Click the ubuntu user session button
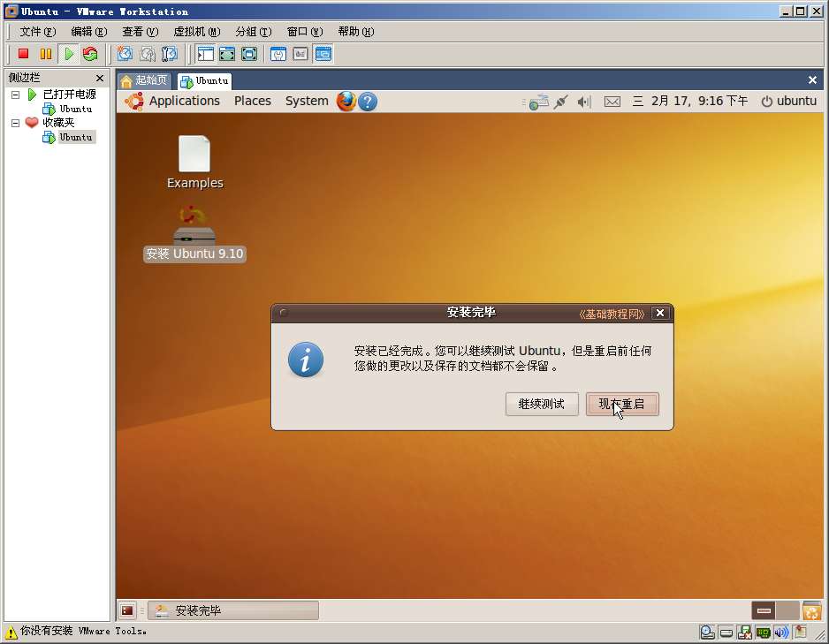829x644 pixels. (x=789, y=101)
